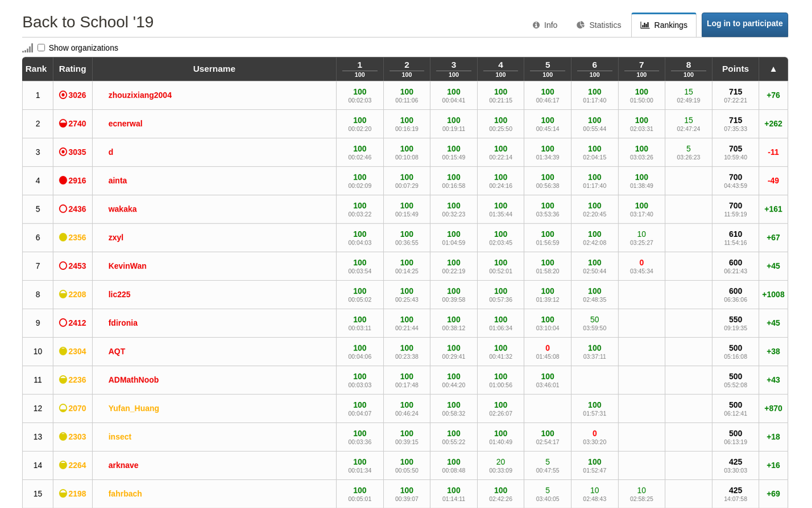The height and width of the screenshot is (508, 812).
Task: Open fdironia's user page
Action: click(123, 323)
